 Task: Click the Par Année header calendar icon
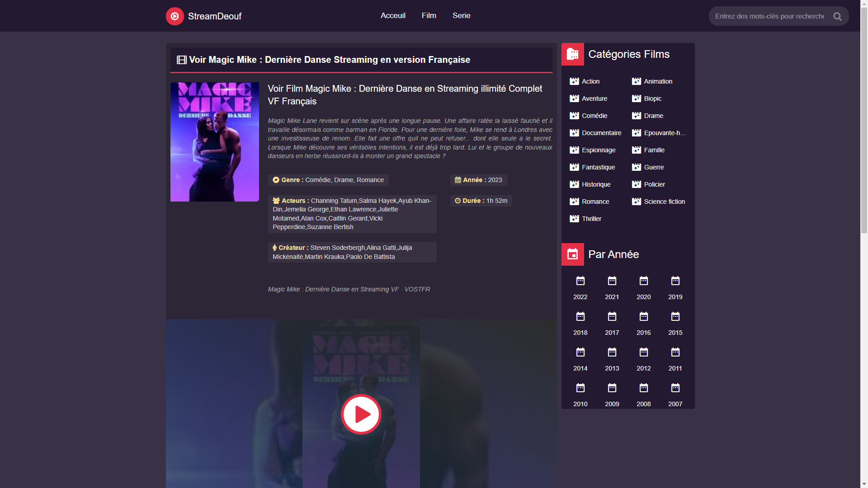573,254
